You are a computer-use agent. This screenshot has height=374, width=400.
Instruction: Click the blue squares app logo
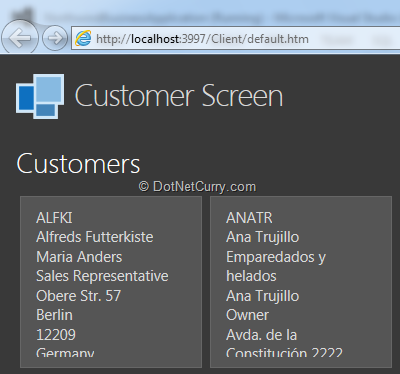40,96
